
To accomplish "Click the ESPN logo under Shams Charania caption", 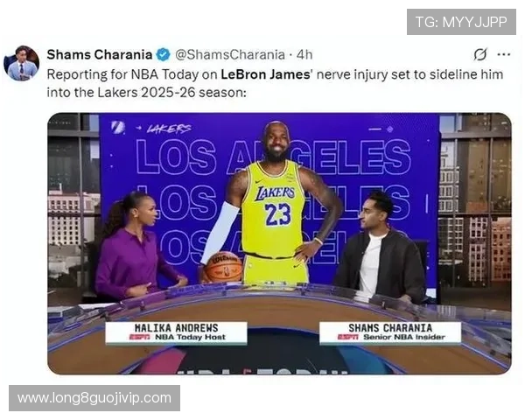I will click(x=348, y=337).
